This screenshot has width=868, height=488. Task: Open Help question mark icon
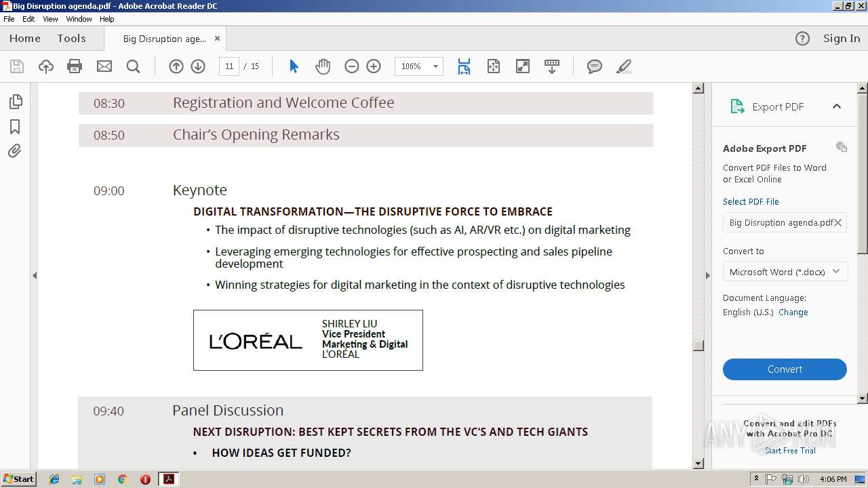pyautogui.click(x=802, y=39)
